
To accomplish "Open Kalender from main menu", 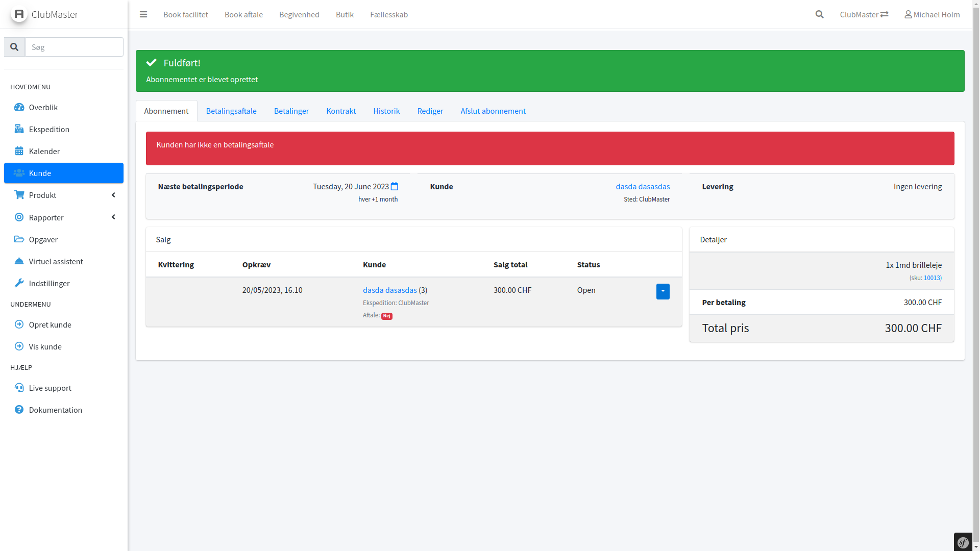I will coord(44,151).
